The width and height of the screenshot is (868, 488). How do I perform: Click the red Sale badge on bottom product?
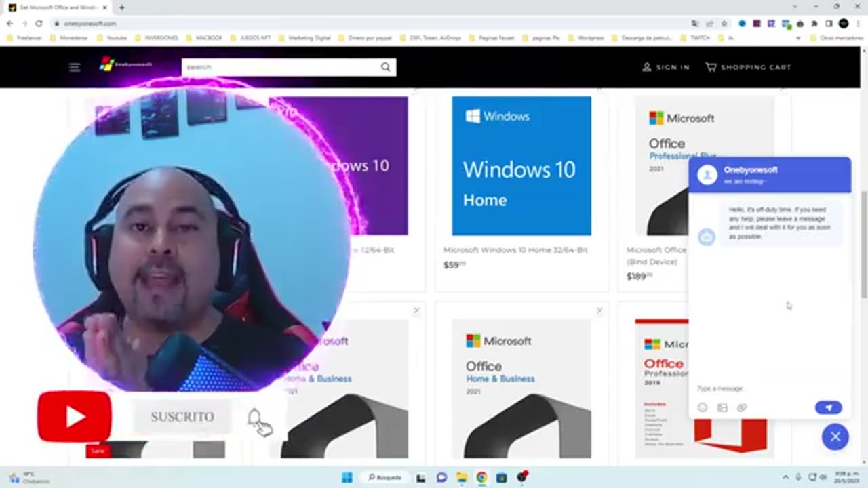coord(98,451)
